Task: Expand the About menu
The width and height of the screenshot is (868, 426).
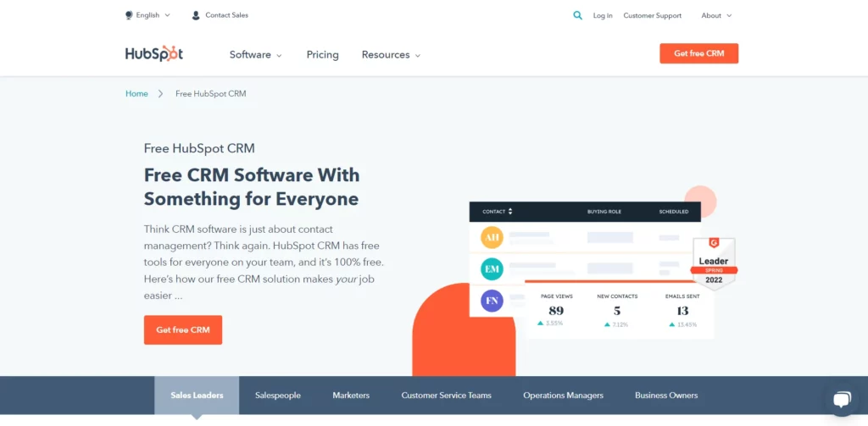Action: coord(716,15)
